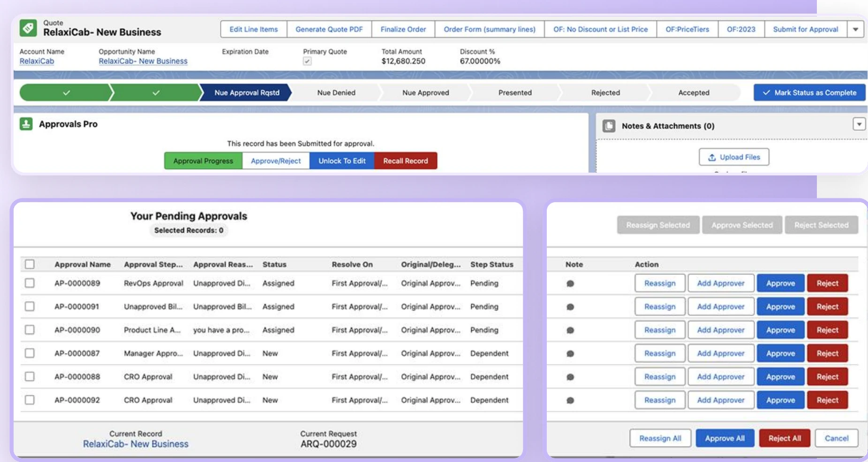Check the box for AP-0000088

tap(30, 376)
